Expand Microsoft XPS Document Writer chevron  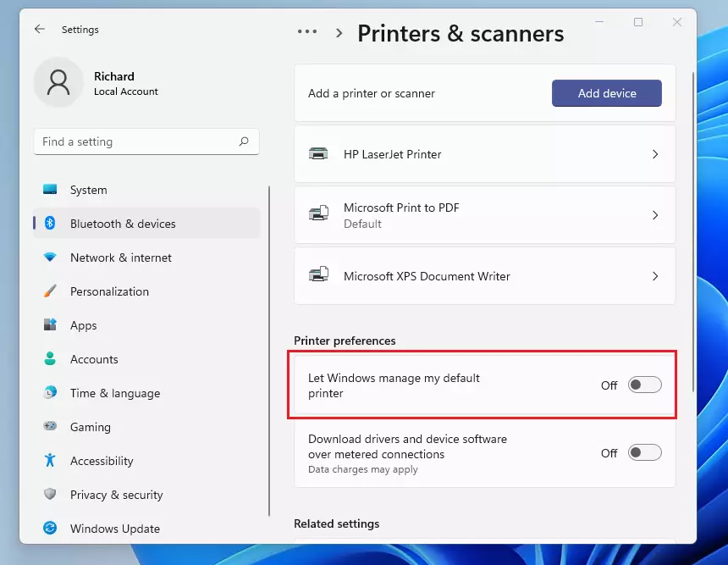coord(655,276)
